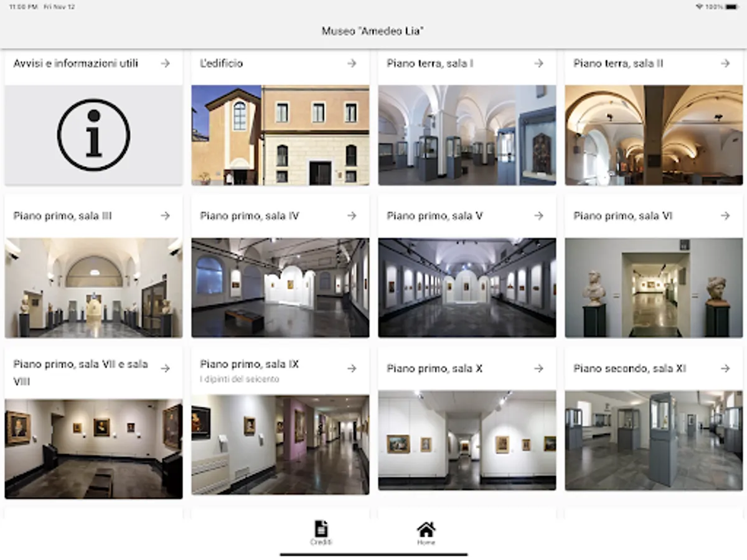Select the 'Piano terra, sala II' title
Image resolution: width=747 pixels, height=560 pixels.
618,63
